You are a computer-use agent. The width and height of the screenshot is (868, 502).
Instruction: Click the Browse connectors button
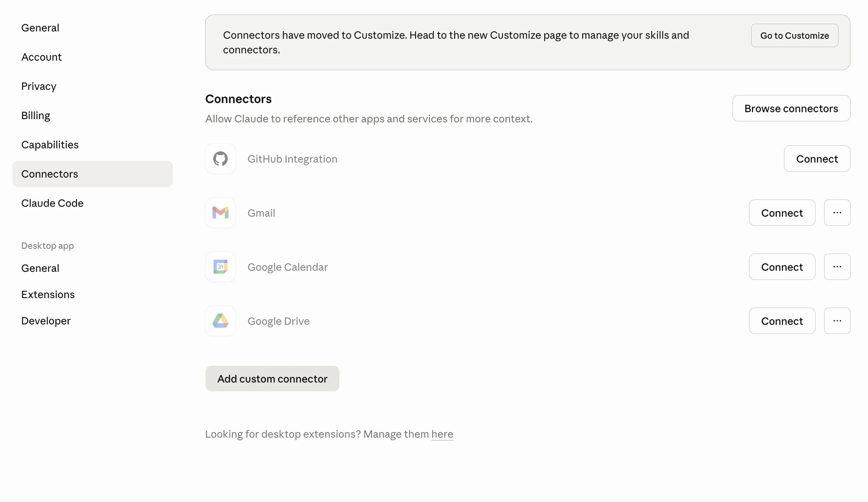(791, 108)
